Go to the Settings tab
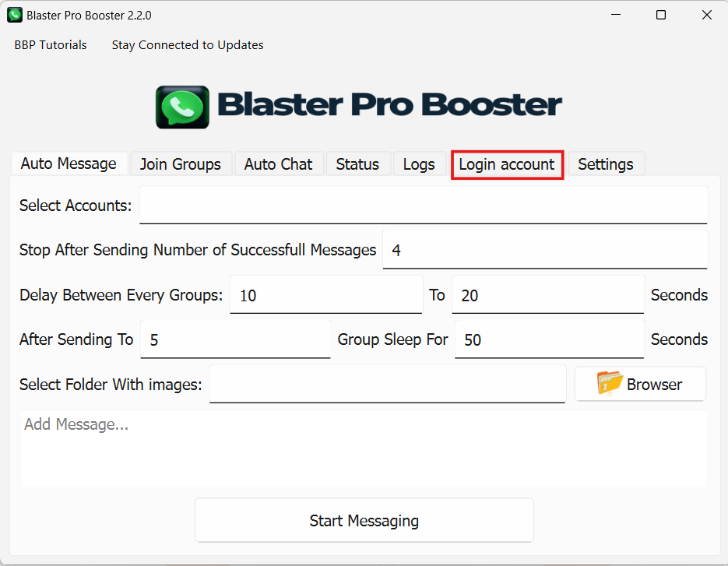 605,164
